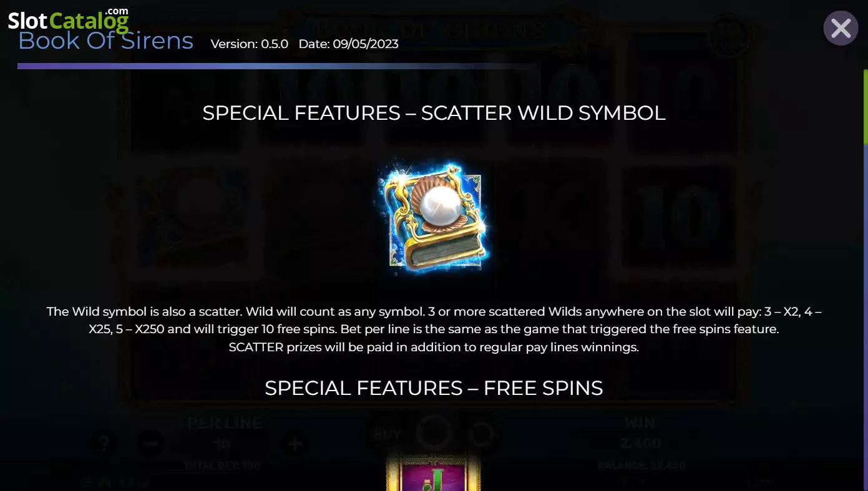Increase bet per line with plus button
The height and width of the screenshot is (491, 868).
tap(294, 444)
